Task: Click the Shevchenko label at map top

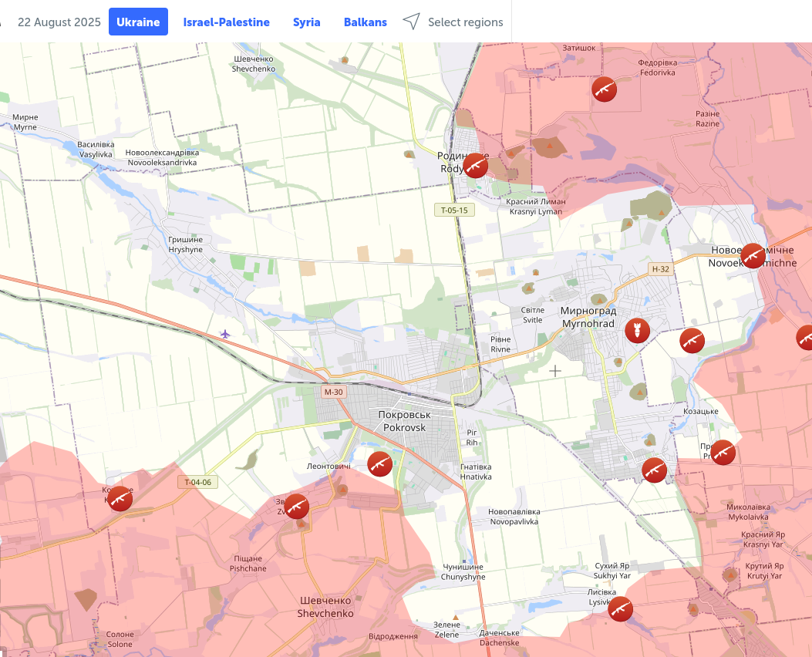Action: click(254, 64)
